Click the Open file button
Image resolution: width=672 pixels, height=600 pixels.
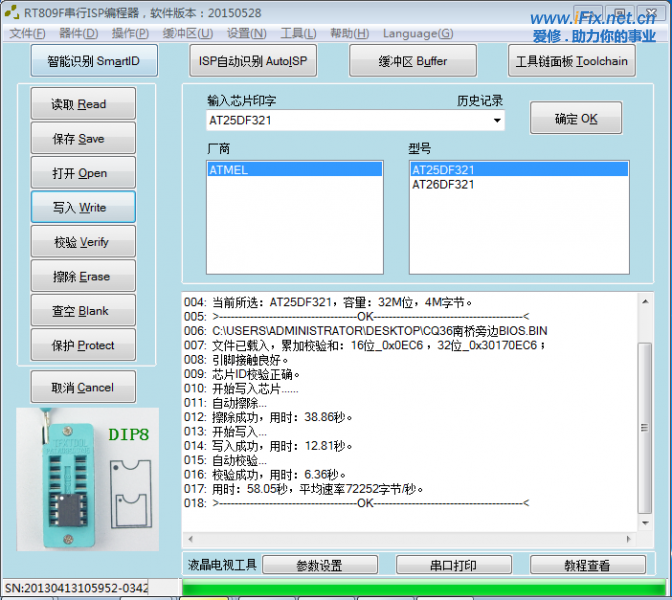click(x=83, y=173)
